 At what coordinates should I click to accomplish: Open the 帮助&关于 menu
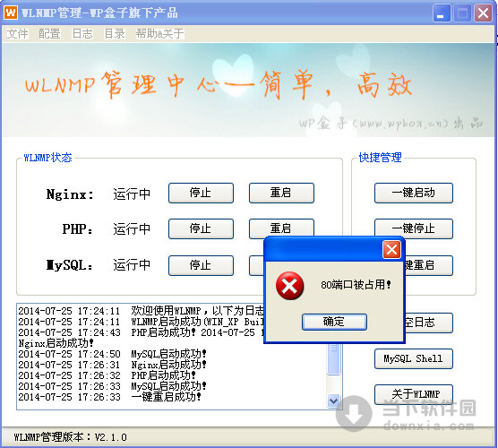[x=159, y=34]
